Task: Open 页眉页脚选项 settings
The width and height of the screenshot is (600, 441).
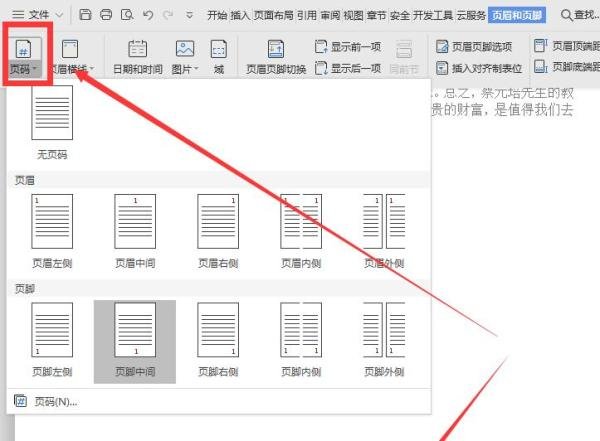Action: [x=474, y=47]
